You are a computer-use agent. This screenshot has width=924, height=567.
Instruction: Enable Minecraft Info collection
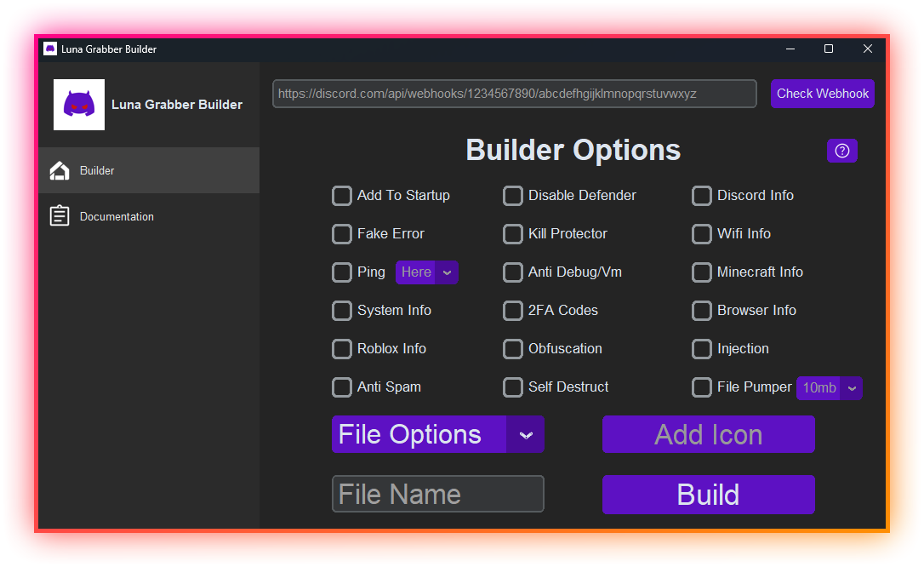[x=701, y=272]
